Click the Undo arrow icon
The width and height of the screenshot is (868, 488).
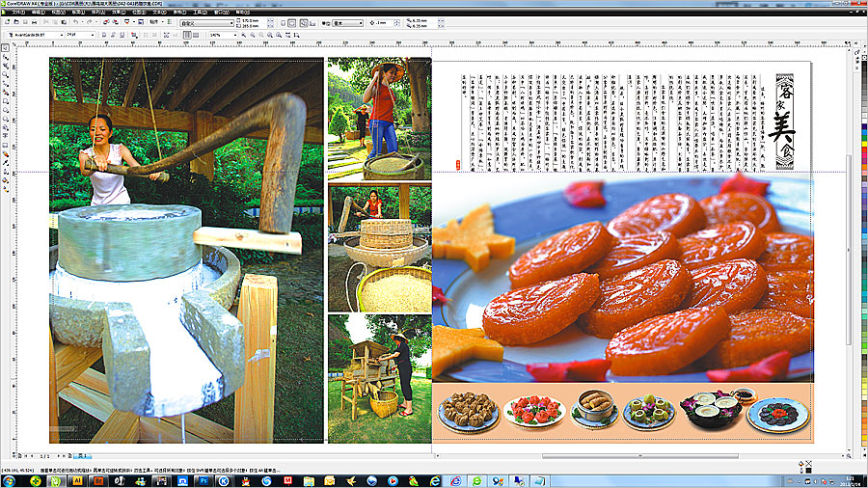[x=76, y=22]
